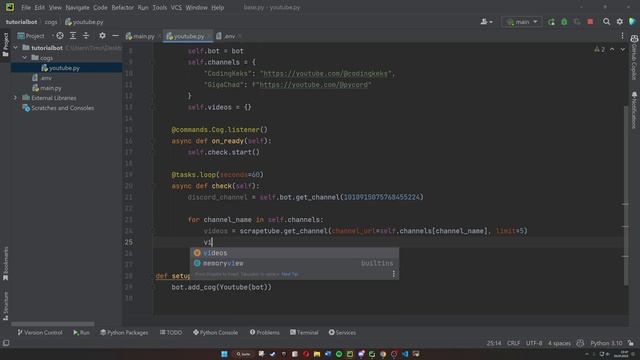Select 'videos' completion suggestion
The height and width of the screenshot is (360, 640).
(294, 253)
